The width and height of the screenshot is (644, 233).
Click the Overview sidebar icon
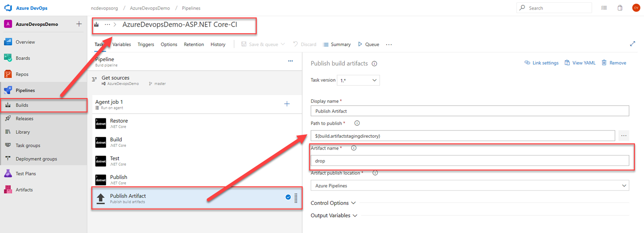[x=8, y=42]
